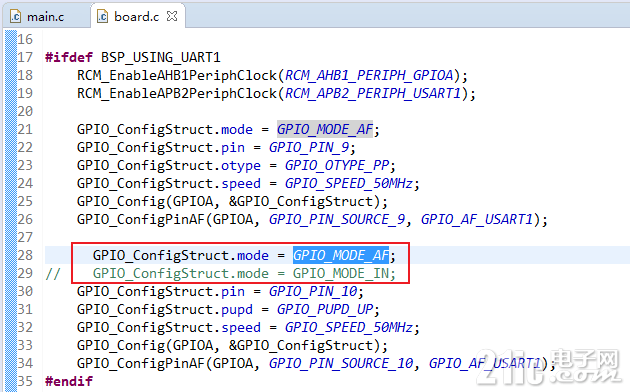Image resolution: width=630 pixels, height=392 pixels.
Task: Click GPIO_PIN_SOURCE_9 on line 26
Action: 337,220
